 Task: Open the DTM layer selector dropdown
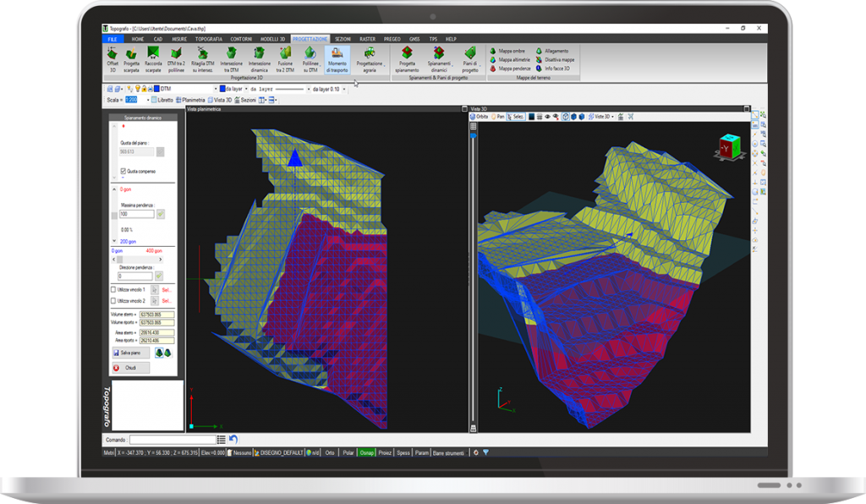click(x=217, y=89)
